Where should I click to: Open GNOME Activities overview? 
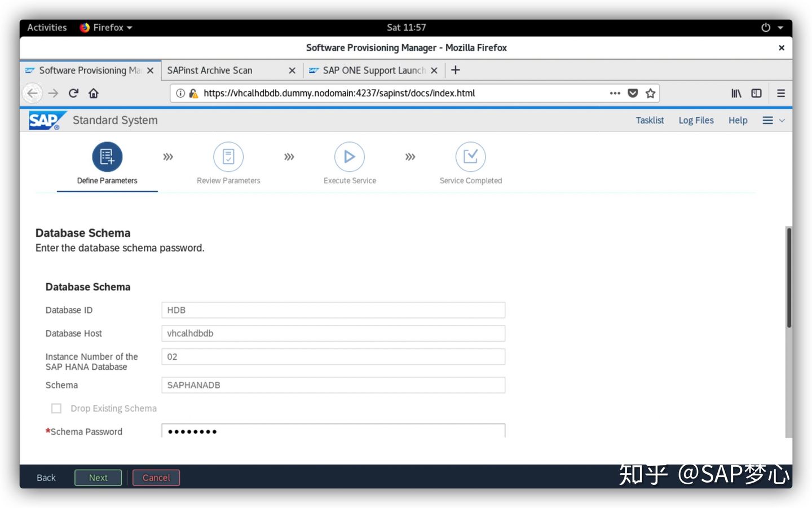click(x=47, y=27)
